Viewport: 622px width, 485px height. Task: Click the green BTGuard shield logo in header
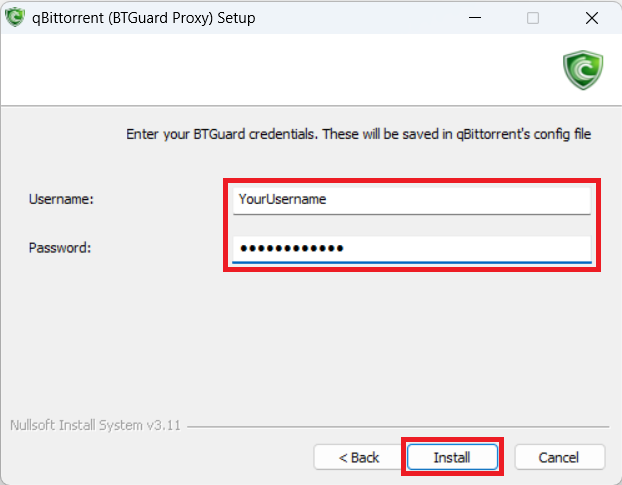581,71
